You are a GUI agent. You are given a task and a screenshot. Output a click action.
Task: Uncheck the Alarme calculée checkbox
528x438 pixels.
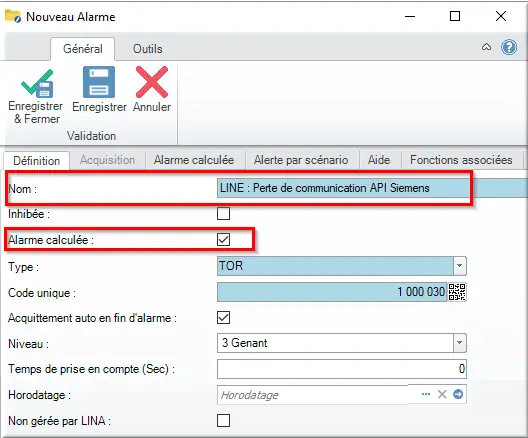click(224, 239)
